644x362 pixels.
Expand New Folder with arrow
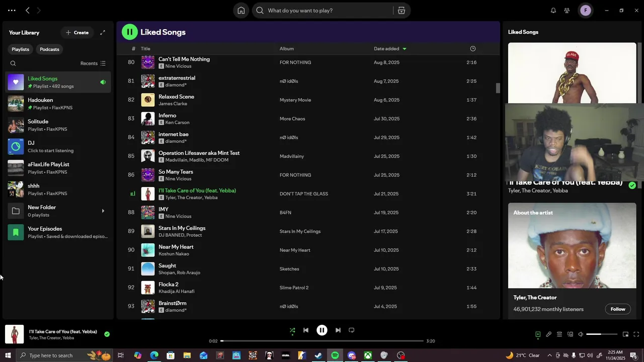pos(103,211)
